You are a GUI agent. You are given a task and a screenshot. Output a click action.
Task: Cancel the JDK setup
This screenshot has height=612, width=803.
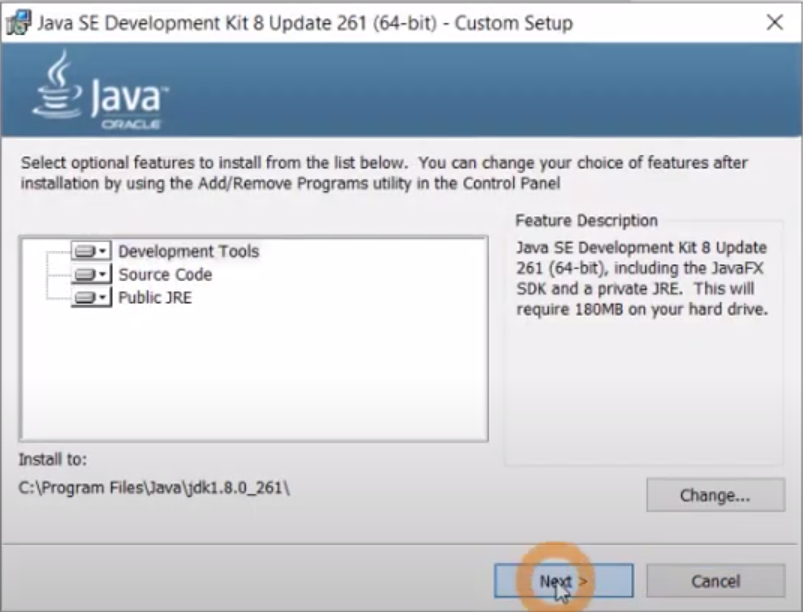[715, 581]
